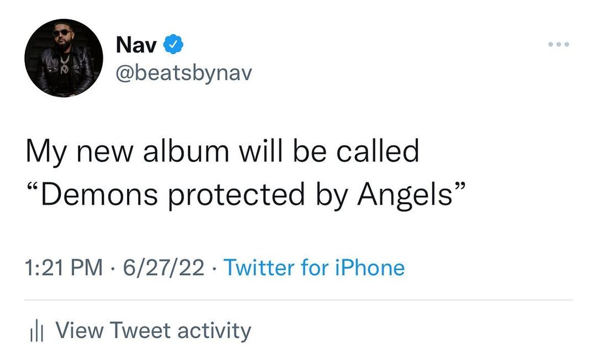This screenshot has height=364, width=597.
Task: Click the line "My new album will be called"
Action: [x=222, y=151]
